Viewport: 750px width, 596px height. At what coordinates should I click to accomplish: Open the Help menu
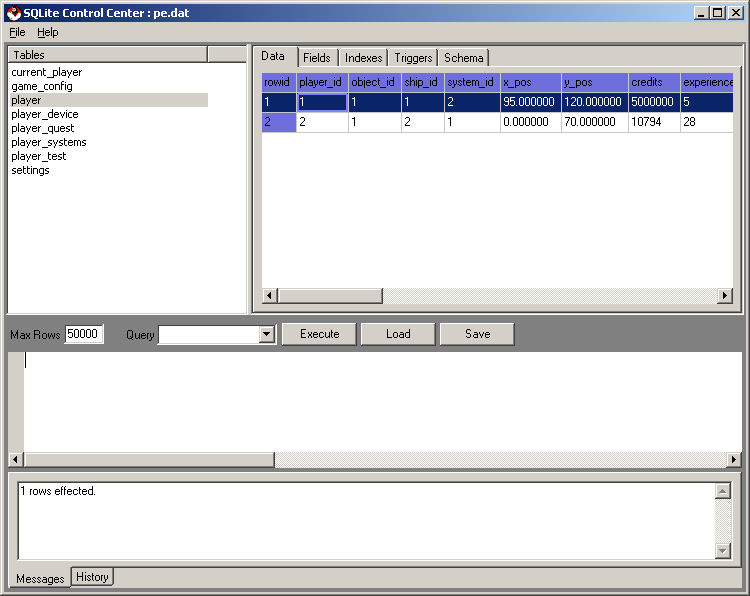point(48,32)
